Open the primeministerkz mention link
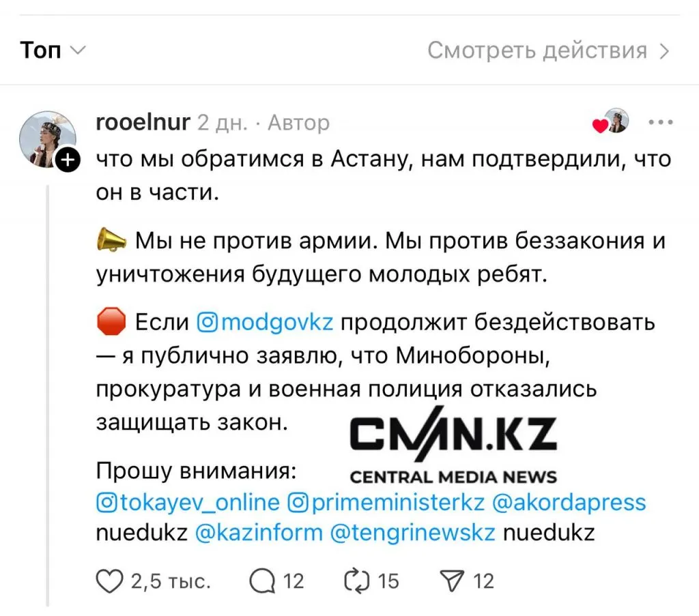This screenshot has height=616, width=699. pos(386,503)
